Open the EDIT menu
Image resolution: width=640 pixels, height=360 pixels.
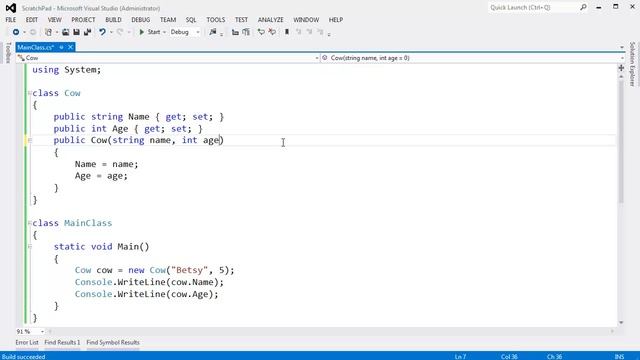coord(31,20)
